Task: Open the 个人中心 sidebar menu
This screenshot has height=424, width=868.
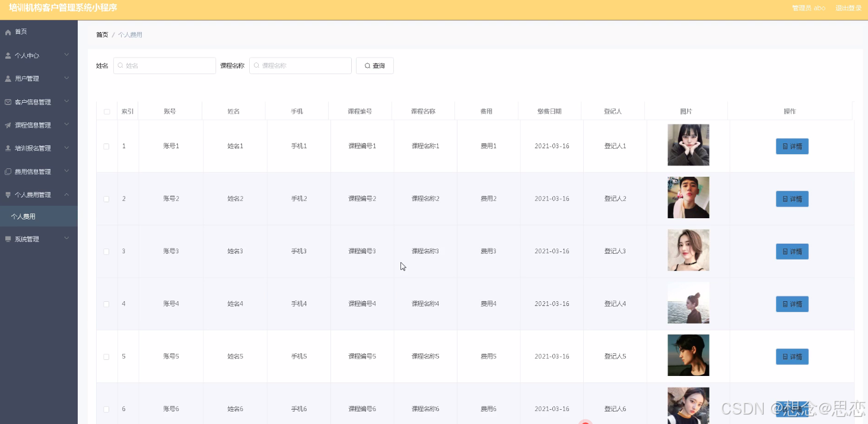Action: [x=39, y=56]
